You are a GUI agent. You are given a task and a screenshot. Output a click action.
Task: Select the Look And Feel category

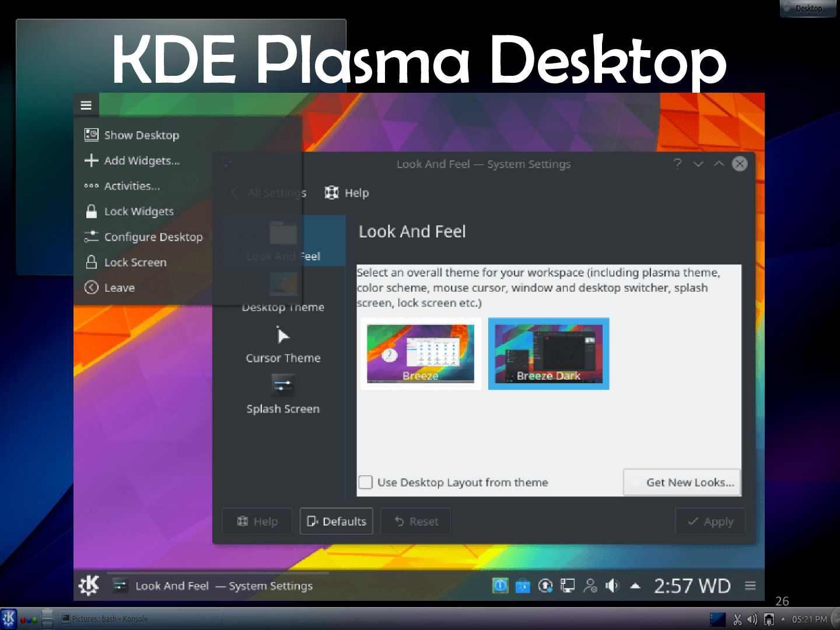click(283, 241)
